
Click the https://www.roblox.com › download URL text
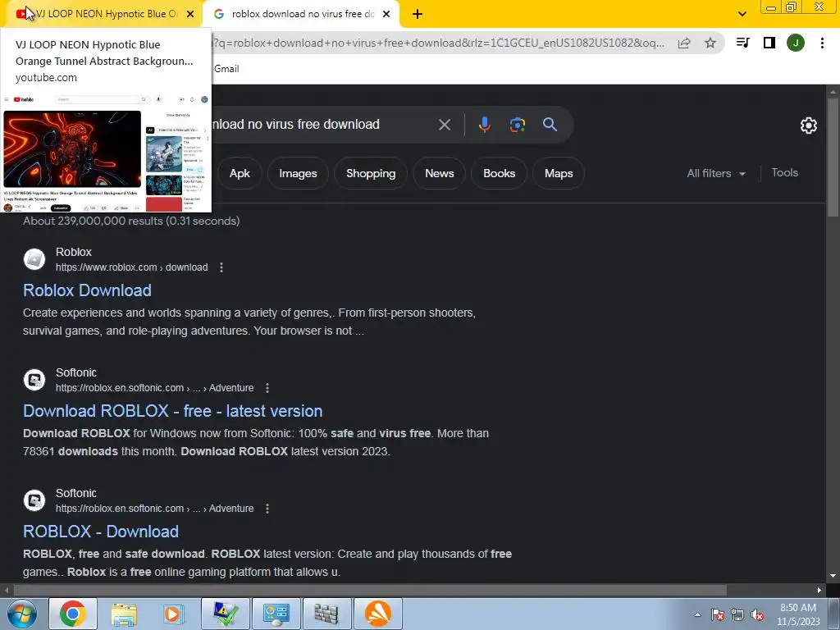[x=132, y=267]
